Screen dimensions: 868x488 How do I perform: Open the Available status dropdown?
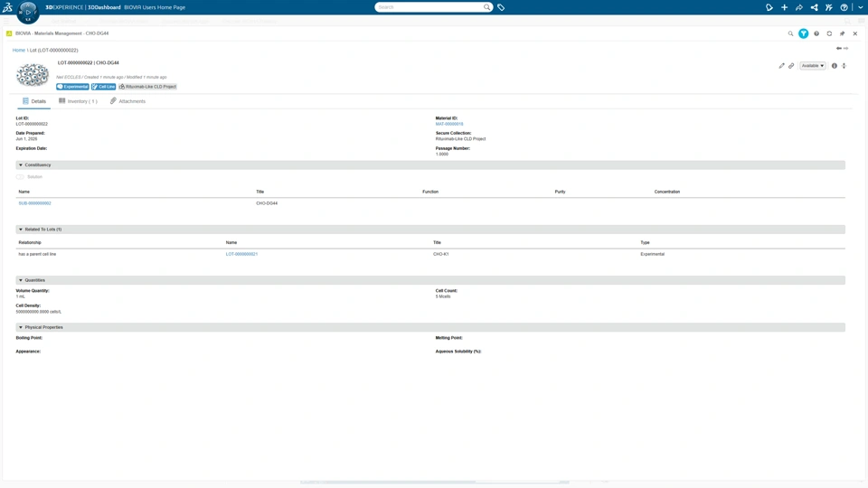click(812, 66)
